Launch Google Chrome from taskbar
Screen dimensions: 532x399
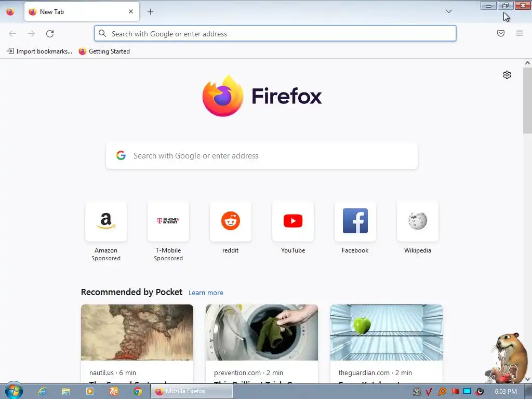coord(137,391)
